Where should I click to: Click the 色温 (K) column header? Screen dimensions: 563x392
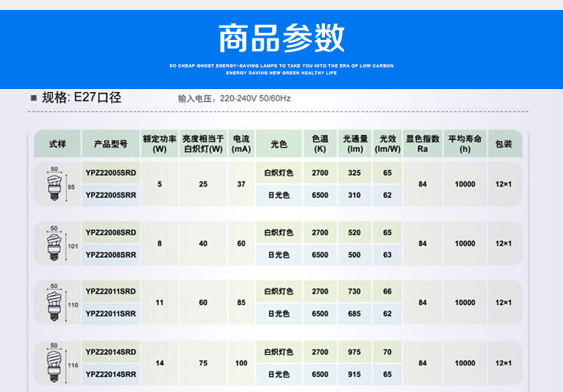320,144
